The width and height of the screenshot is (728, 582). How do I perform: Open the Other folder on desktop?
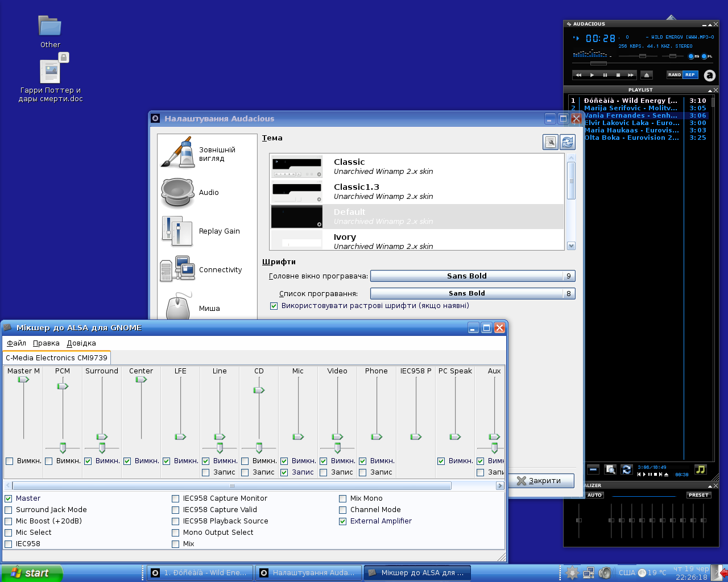coord(50,31)
